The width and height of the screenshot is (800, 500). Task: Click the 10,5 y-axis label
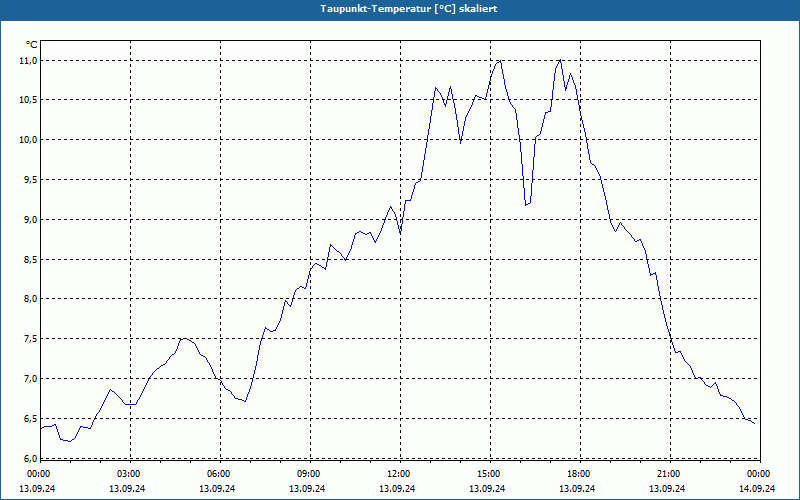[29, 99]
